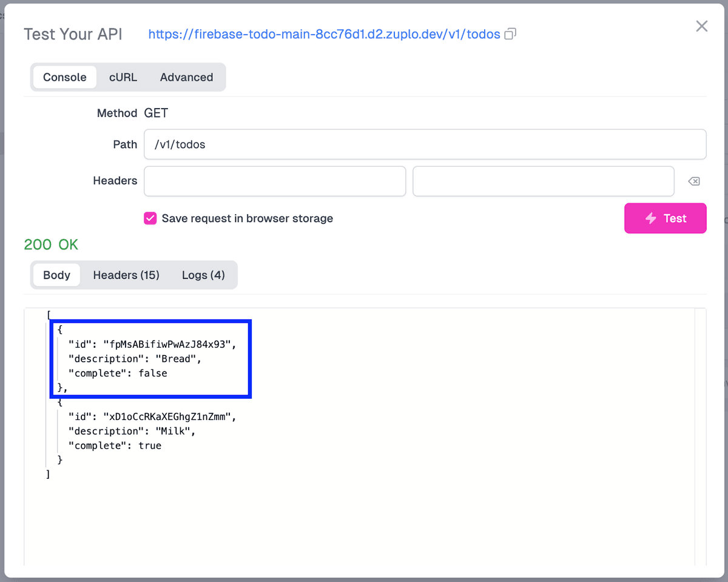Click the "Milk" description line in response
The height and width of the screenshot is (582, 728).
click(132, 431)
